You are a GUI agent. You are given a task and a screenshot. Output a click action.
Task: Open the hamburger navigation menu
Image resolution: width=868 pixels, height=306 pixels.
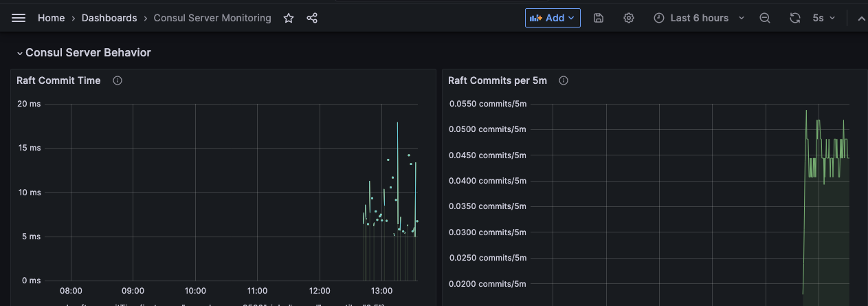19,18
